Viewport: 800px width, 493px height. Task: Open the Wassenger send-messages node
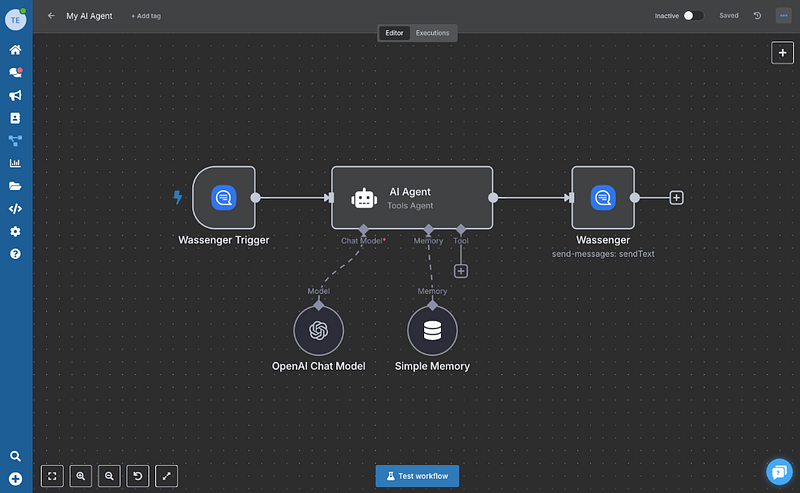coord(602,198)
